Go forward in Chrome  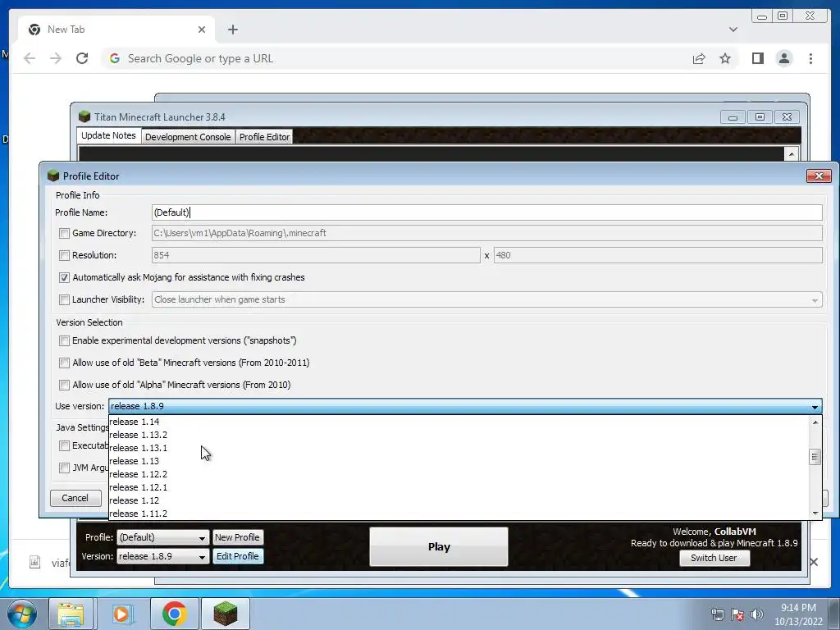[56, 58]
